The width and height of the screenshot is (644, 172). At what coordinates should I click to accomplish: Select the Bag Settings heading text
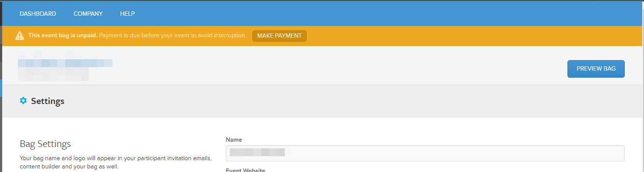click(x=45, y=144)
